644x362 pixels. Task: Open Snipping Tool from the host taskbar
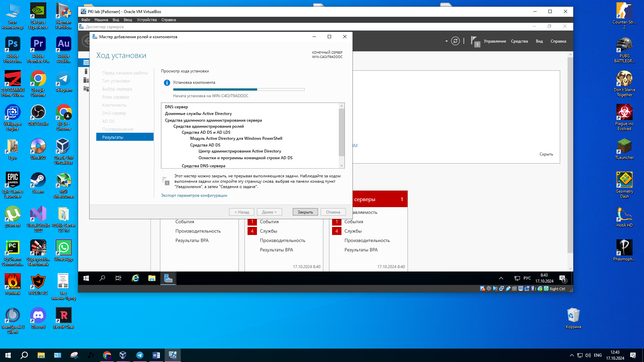(74, 355)
